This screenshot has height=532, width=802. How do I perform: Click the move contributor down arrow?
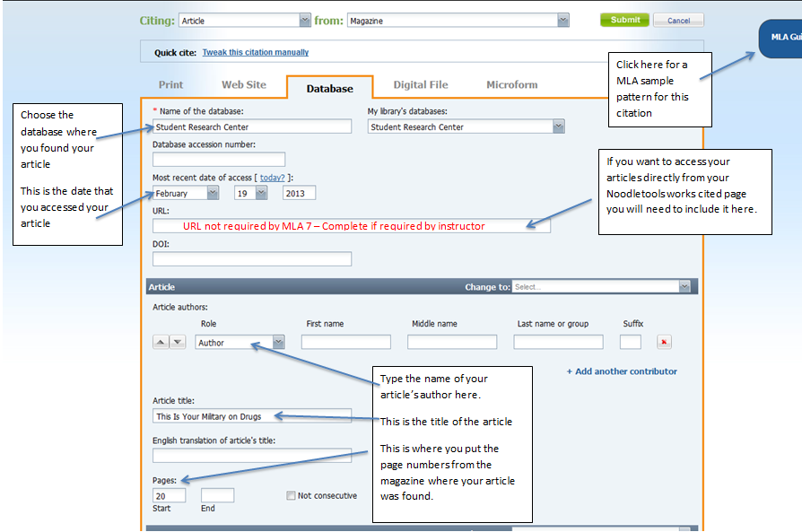(178, 342)
